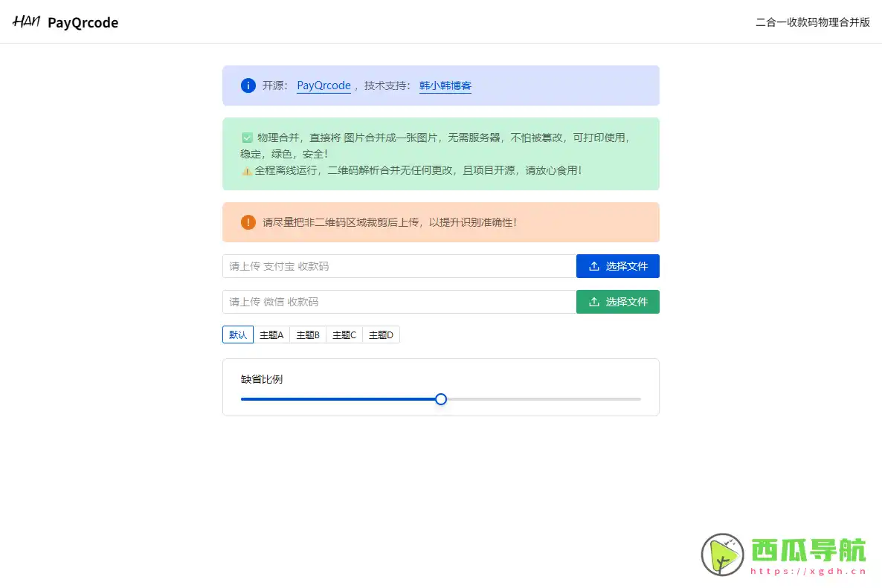
Task: Click upload icon on green button
Action: coord(594,302)
